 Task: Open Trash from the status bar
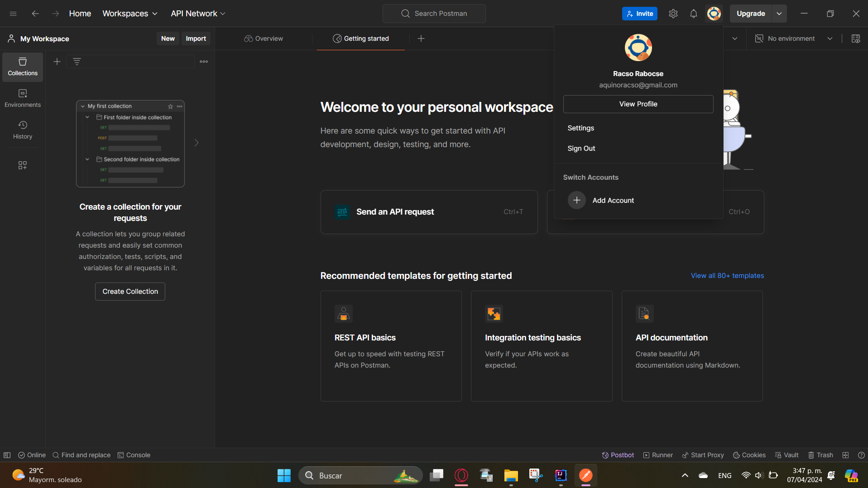(820, 455)
